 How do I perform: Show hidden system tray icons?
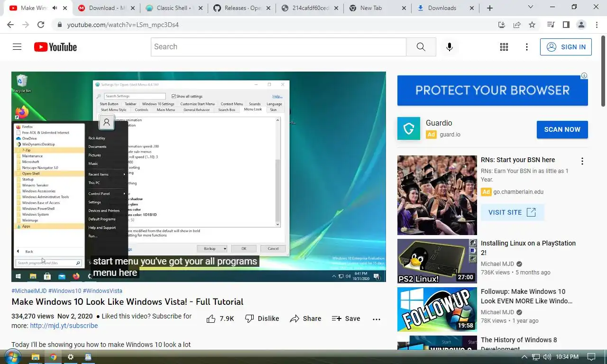tap(524, 357)
